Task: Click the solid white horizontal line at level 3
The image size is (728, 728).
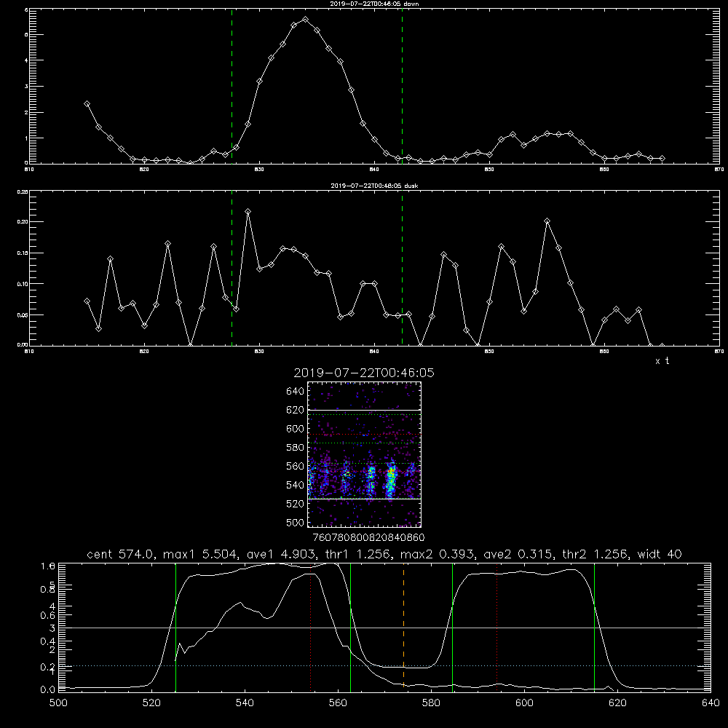Action: (384, 628)
